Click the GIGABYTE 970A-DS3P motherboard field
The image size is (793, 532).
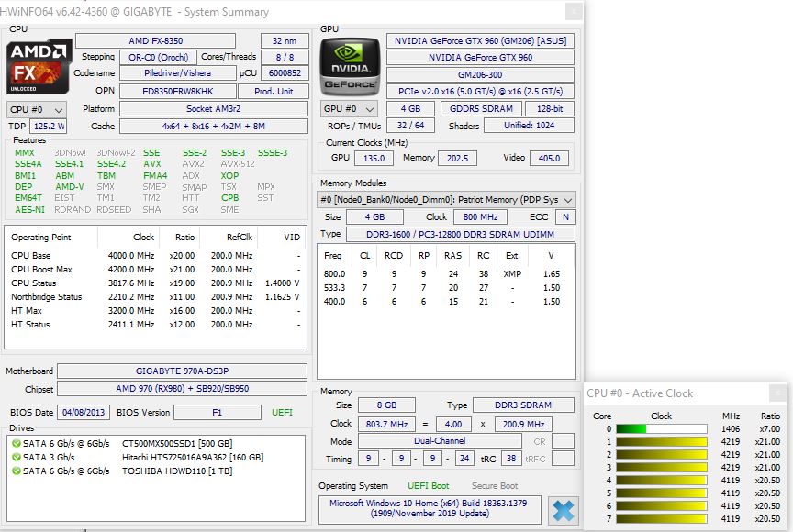(182, 371)
